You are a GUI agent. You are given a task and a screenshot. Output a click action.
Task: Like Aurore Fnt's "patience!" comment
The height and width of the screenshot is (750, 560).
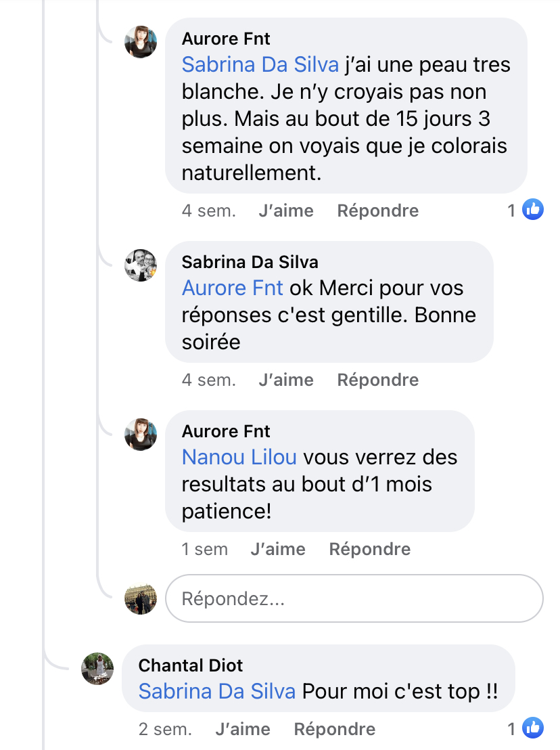(x=277, y=549)
